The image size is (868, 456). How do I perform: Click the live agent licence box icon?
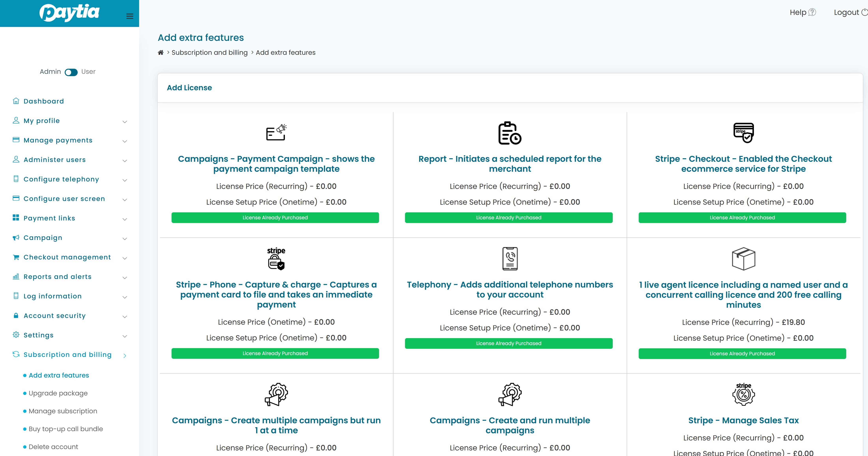click(x=743, y=259)
